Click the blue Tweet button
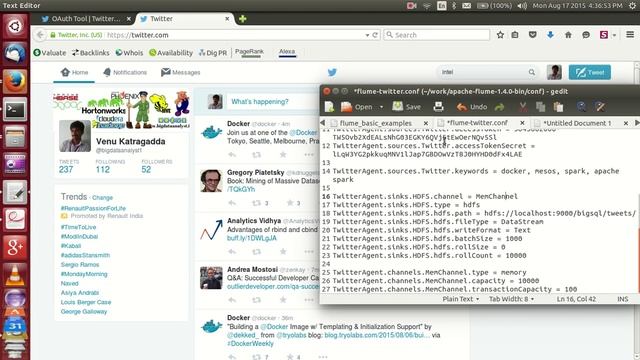 (590, 72)
